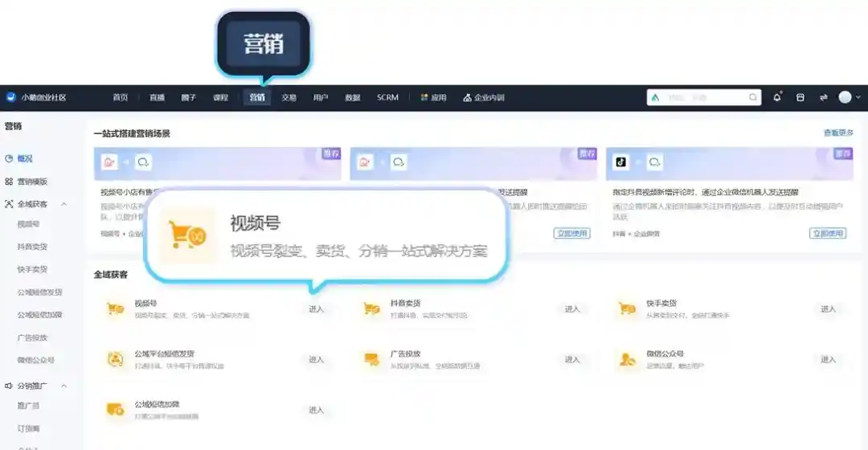Click the TikTok logo on the third scenario card
This screenshot has width=868, height=450.
pyautogui.click(x=621, y=162)
